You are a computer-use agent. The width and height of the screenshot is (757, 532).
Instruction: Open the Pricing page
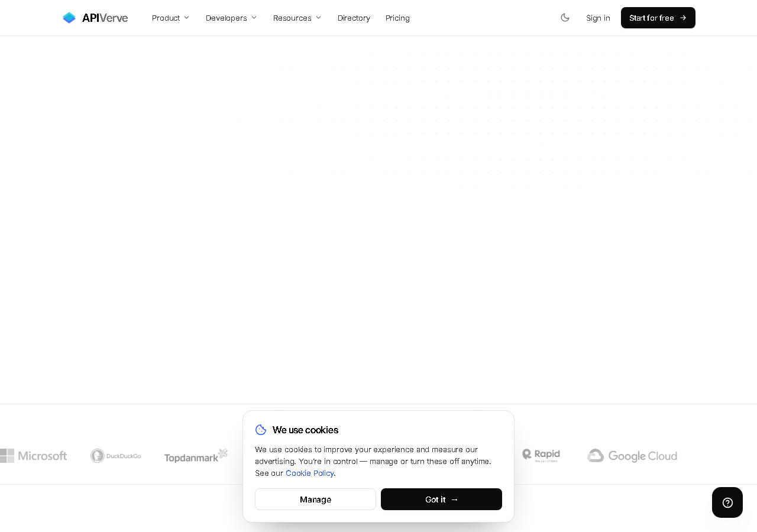[397, 18]
